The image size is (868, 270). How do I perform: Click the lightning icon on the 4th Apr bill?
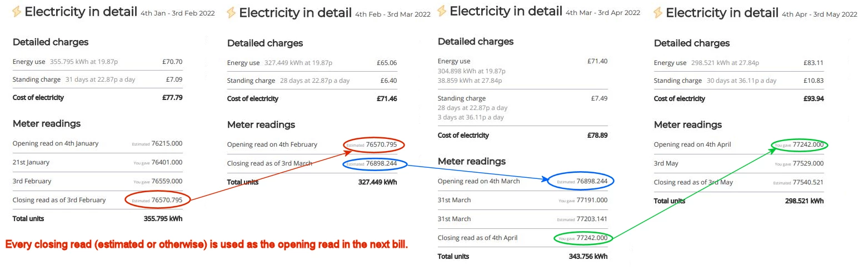tap(658, 12)
